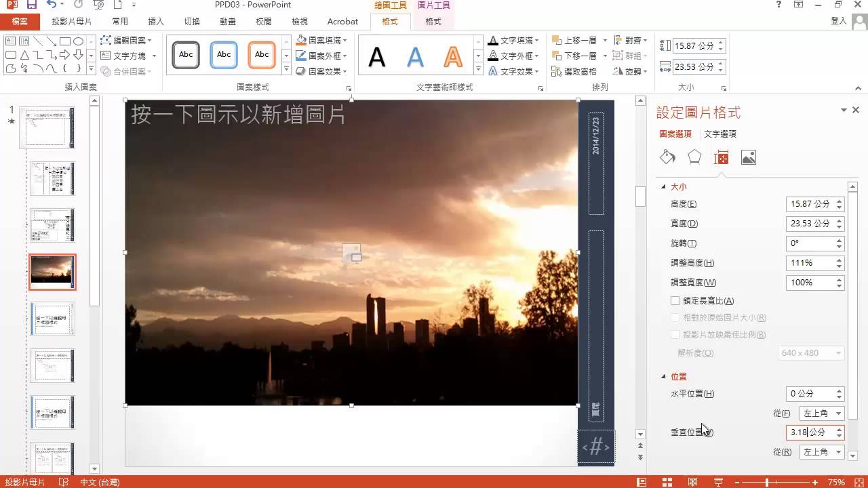The width and height of the screenshot is (868, 488).
Task: Click the picture placeholder icon on slide
Action: click(x=351, y=253)
